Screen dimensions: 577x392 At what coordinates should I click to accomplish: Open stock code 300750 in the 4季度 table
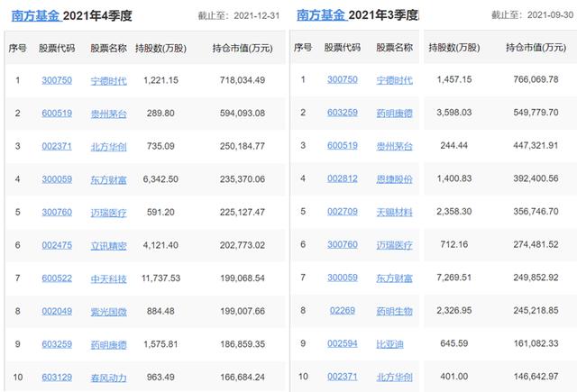click(57, 80)
